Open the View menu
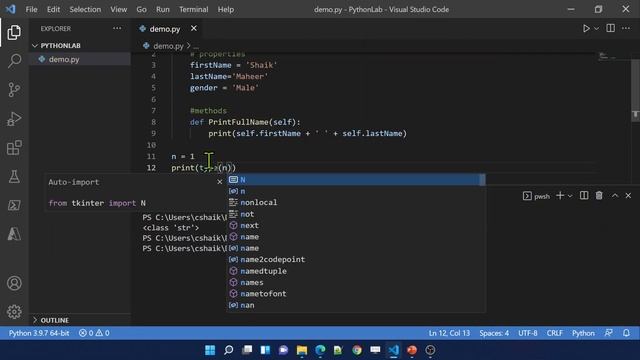640x360 pixels. pyautogui.click(x=118, y=9)
